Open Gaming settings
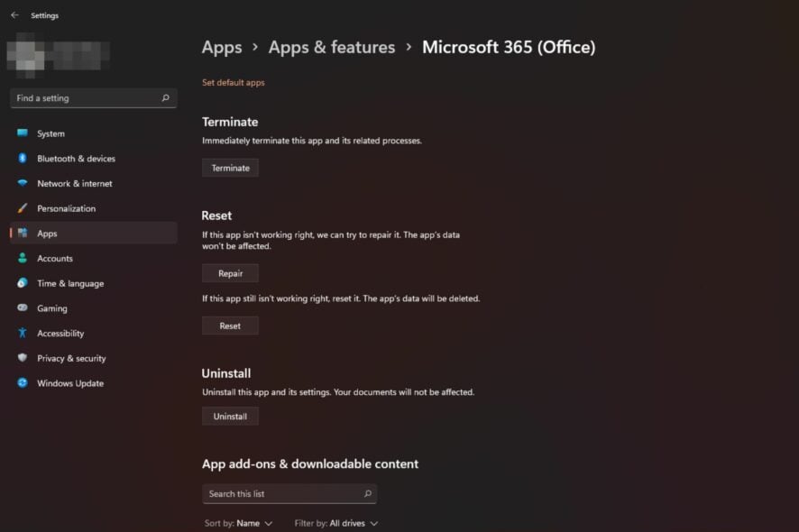Image resolution: width=799 pixels, height=532 pixels. [x=93, y=308]
